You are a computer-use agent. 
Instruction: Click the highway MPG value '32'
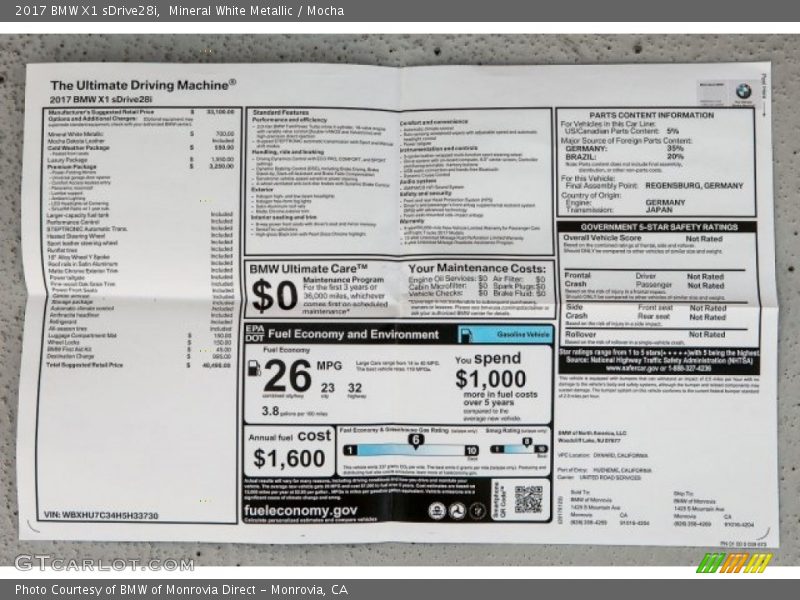tap(355, 388)
